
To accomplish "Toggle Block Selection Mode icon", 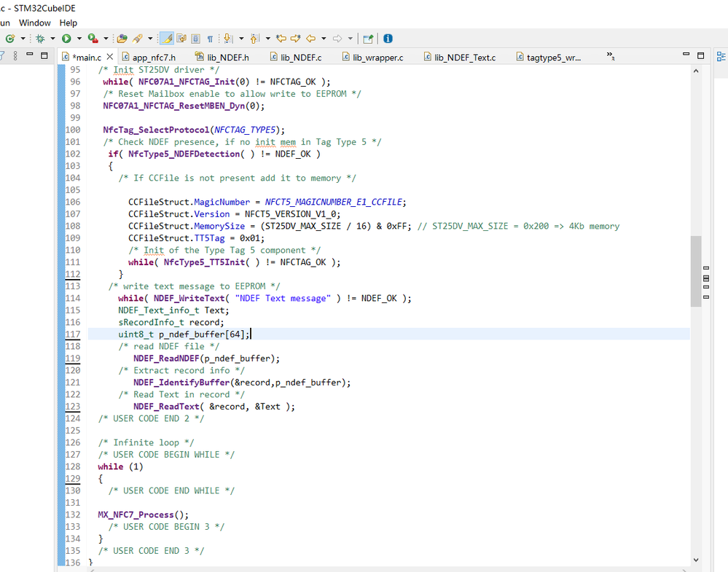I will 195,39.
